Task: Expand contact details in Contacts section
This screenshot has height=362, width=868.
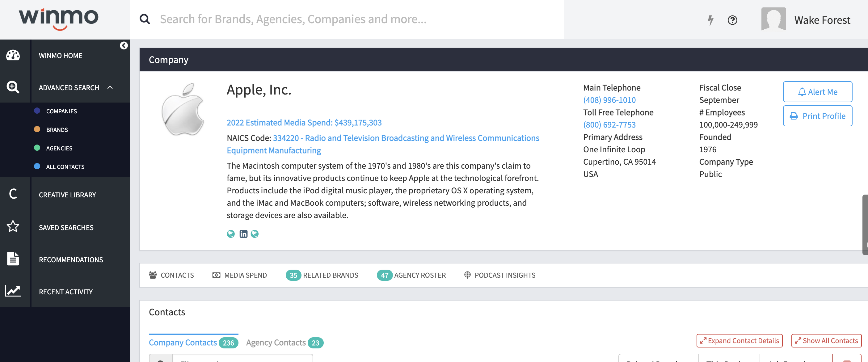Action: click(739, 341)
